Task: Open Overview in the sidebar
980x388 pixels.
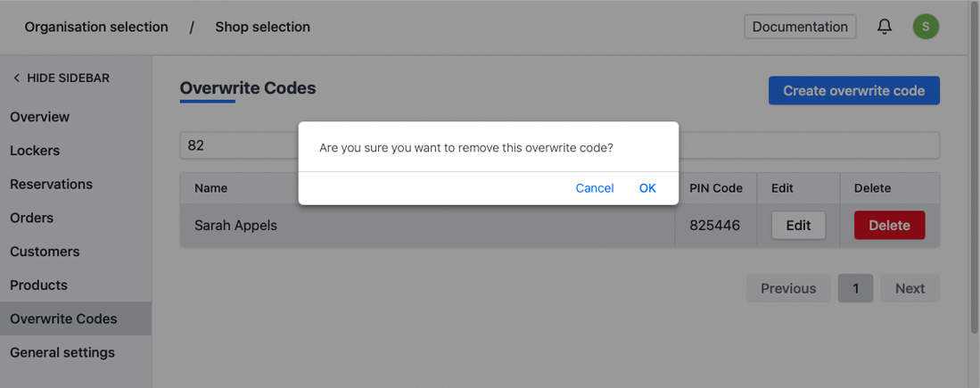Action: (39, 117)
